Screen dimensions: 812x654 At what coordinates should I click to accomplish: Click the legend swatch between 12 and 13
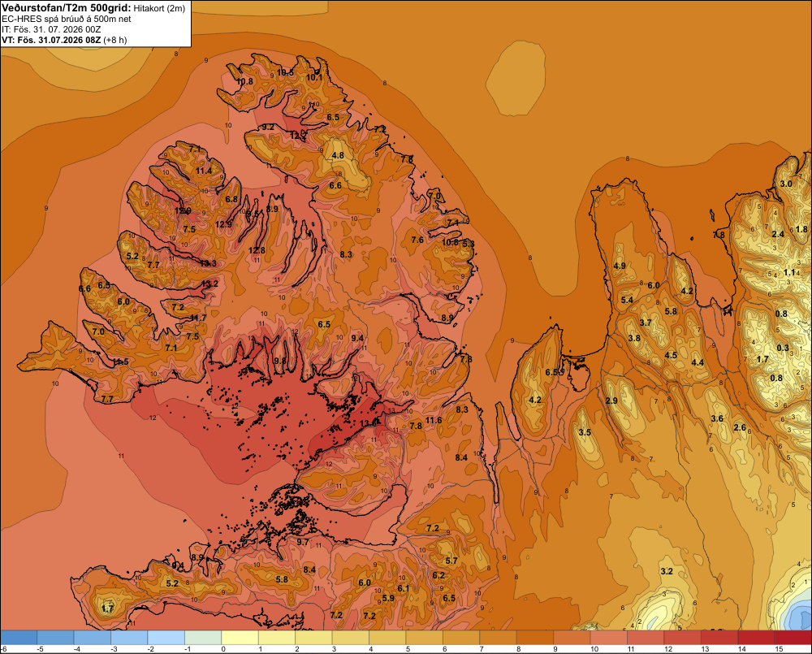[x=683, y=638]
